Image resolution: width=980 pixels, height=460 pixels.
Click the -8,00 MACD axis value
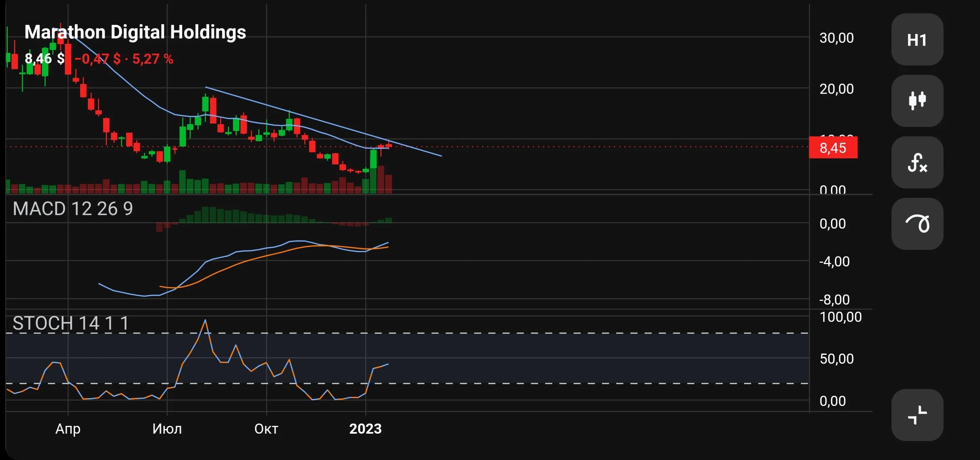pyautogui.click(x=834, y=300)
